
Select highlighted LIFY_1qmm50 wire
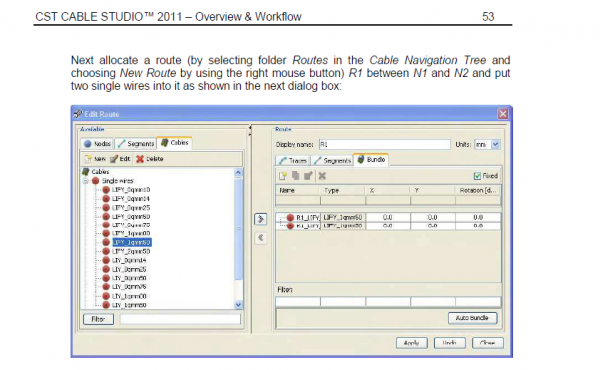click(132, 242)
